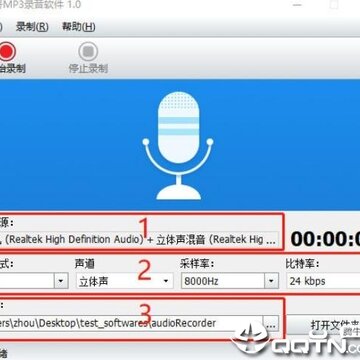
Task: Open the 声道 立体声 dropdown
Action: pos(124,281)
